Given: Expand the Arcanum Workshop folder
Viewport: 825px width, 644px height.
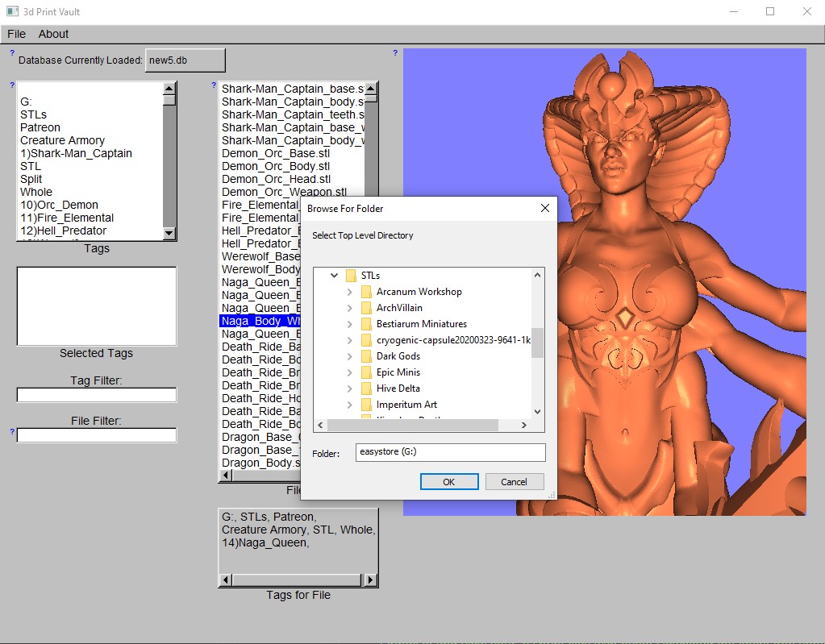Looking at the screenshot, I should [349, 292].
